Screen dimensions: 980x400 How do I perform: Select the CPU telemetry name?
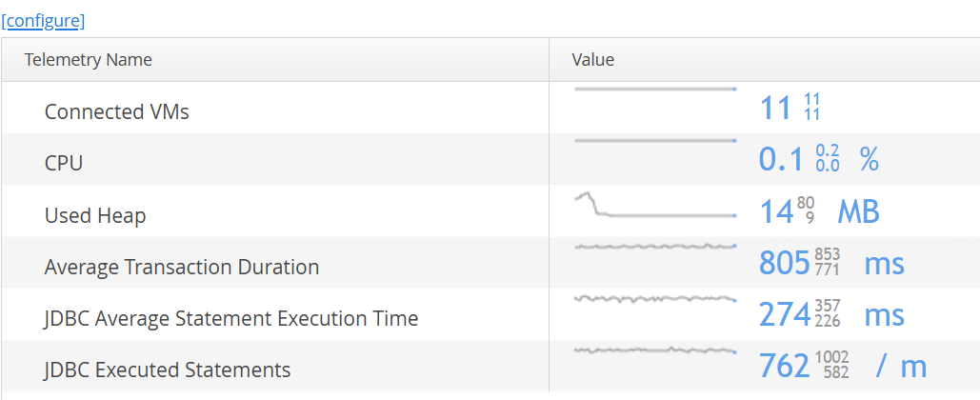coord(64,163)
